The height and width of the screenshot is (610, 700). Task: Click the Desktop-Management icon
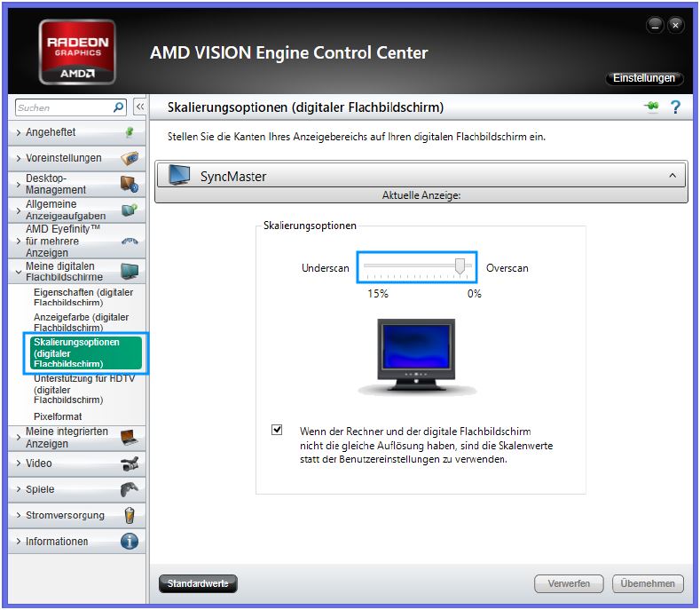click(x=130, y=184)
